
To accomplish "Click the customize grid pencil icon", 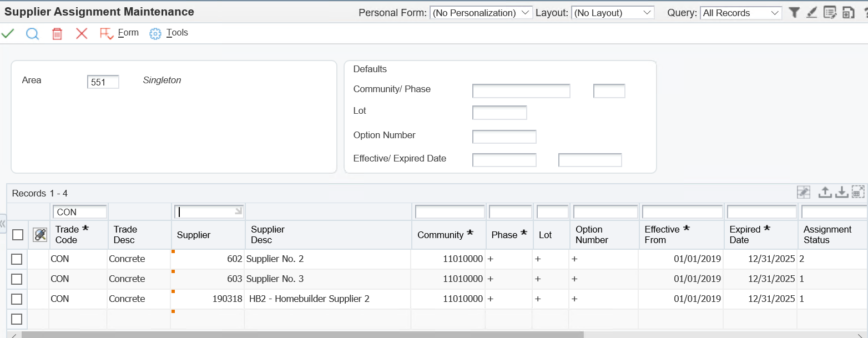I will tap(803, 192).
